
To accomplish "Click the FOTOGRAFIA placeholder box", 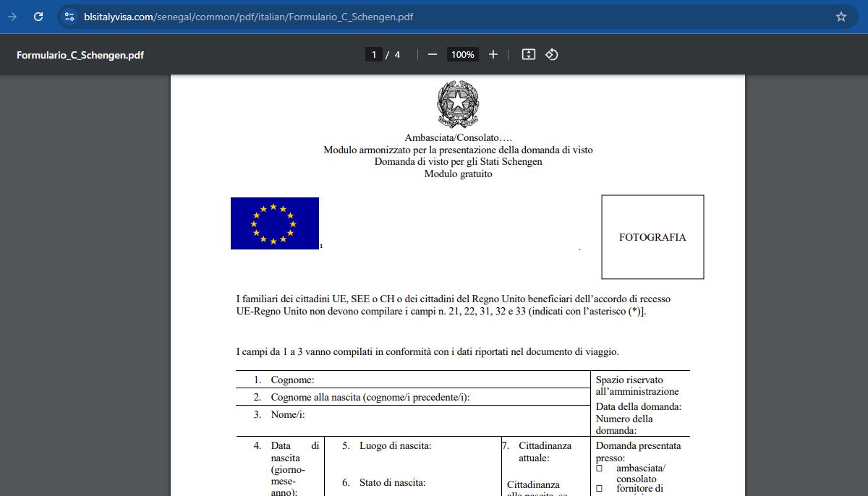I will click(652, 237).
